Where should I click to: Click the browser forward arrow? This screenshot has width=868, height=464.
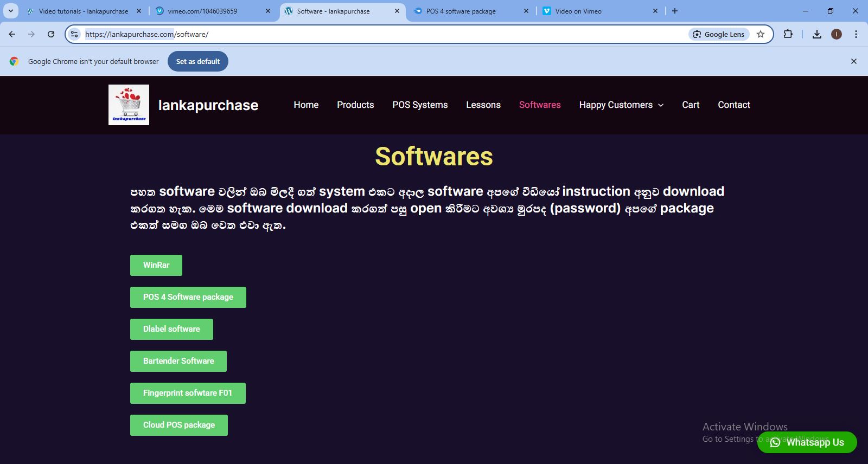pyautogui.click(x=31, y=34)
